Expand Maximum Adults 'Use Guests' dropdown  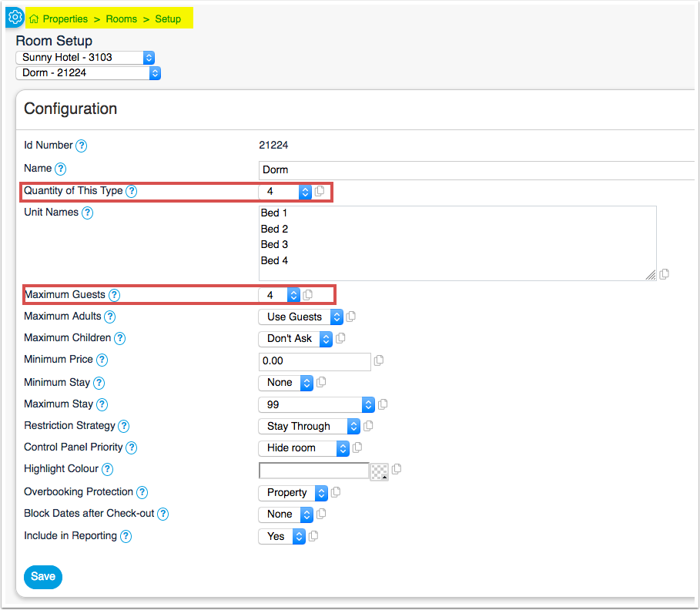300,317
